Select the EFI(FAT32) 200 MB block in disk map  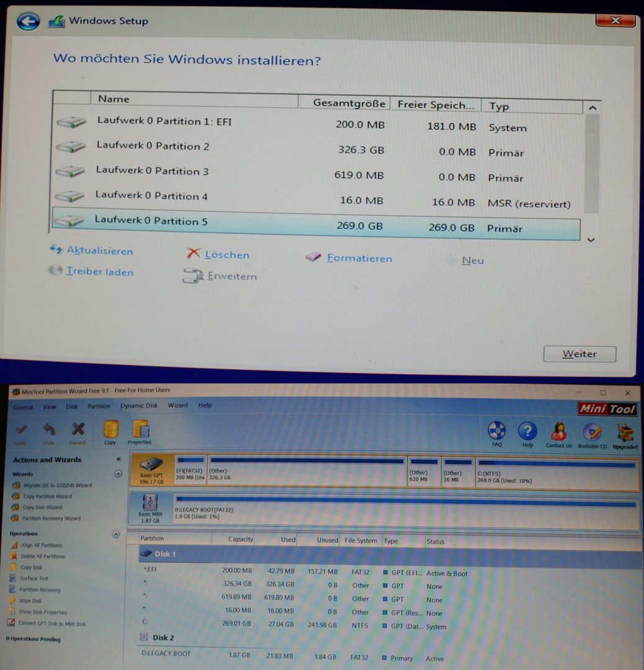(x=190, y=470)
